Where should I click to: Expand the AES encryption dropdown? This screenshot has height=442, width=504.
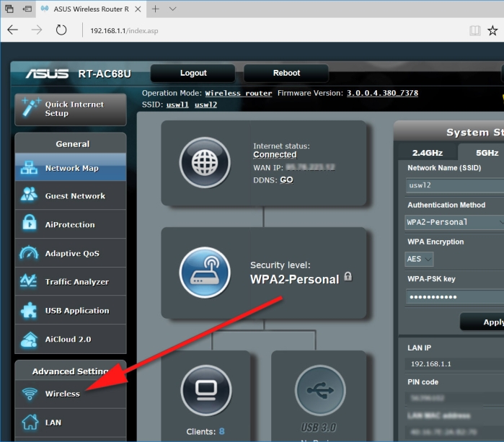419,259
